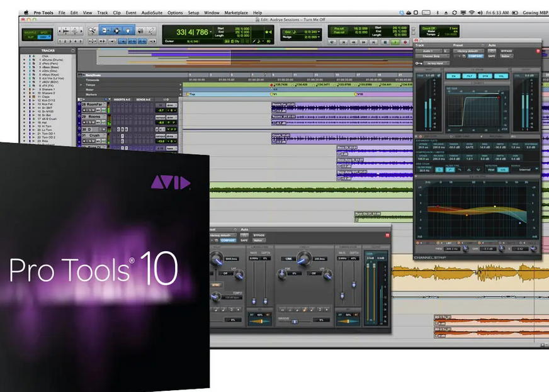Open the AudioSuite menu
The width and height of the screenshot is (549, 392).
pos(152,13)
